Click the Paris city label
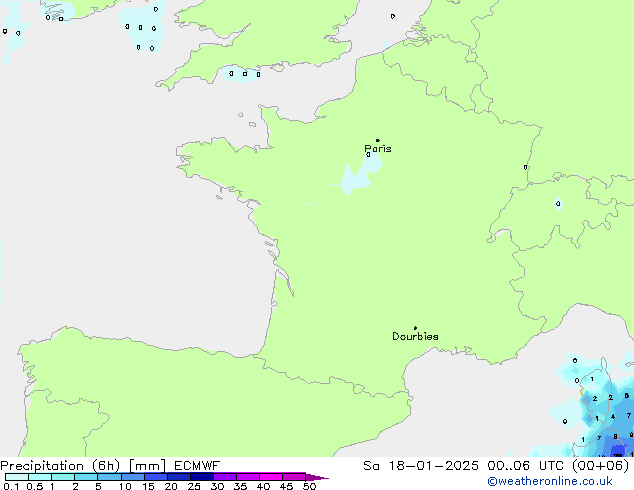This screenshot has width=634, height=490. tap(379, 149)
